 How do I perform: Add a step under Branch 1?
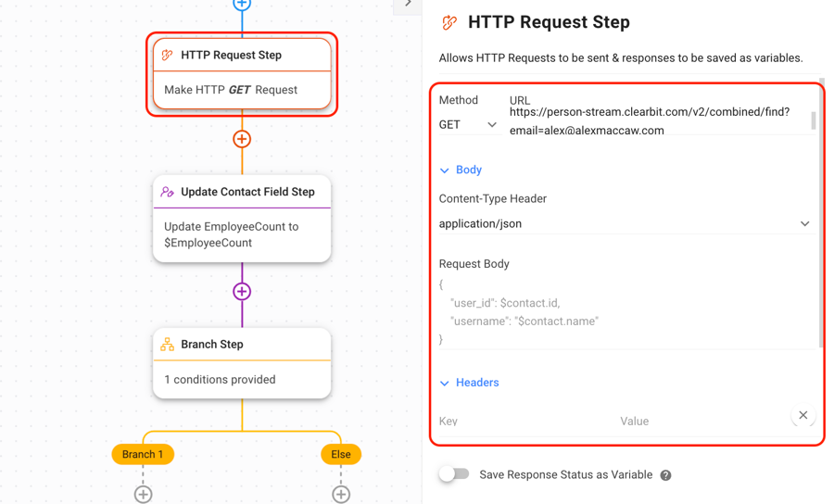coord(143,495)
